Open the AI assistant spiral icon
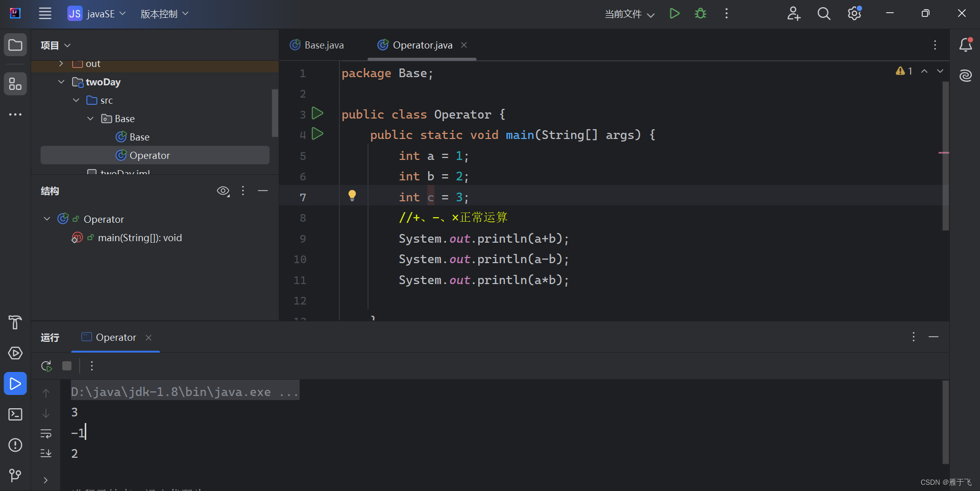The width and height of the screenshot is (980, 491). [965, 76]
